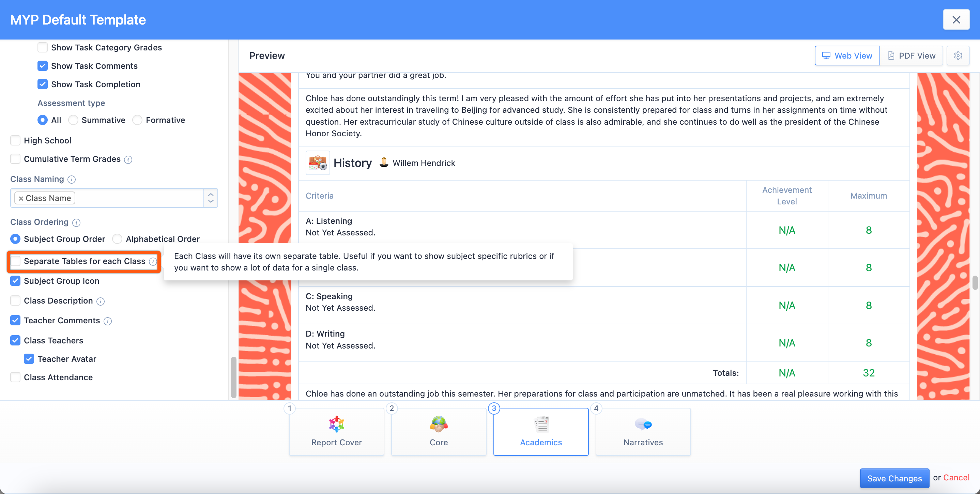
Task: Uncheck Subject Group Icon
Action: pos(15,281)
